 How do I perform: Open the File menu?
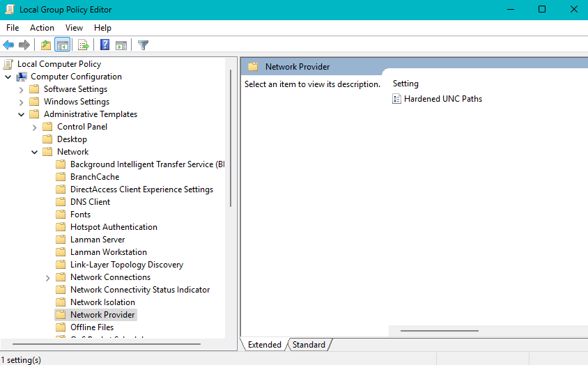coord(13,28)
